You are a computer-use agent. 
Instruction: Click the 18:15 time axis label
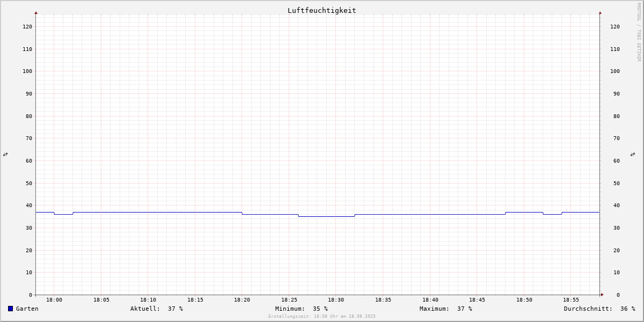pyautogui.click(x=195, y=300)
